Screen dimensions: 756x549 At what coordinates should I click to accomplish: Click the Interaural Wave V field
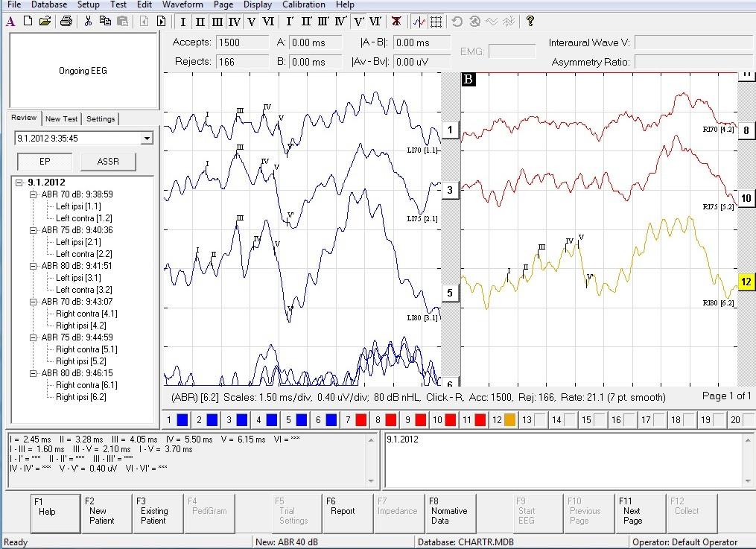[693, 43]
